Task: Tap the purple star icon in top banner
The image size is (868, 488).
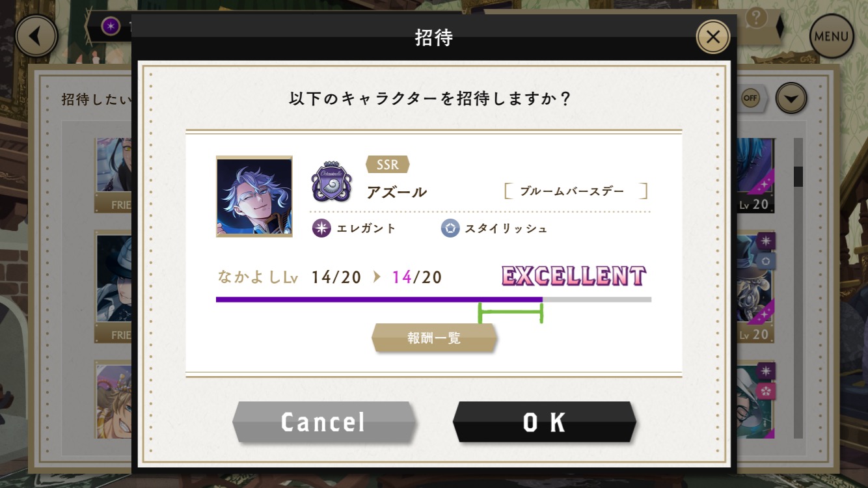Action: (x=111, y=27)
